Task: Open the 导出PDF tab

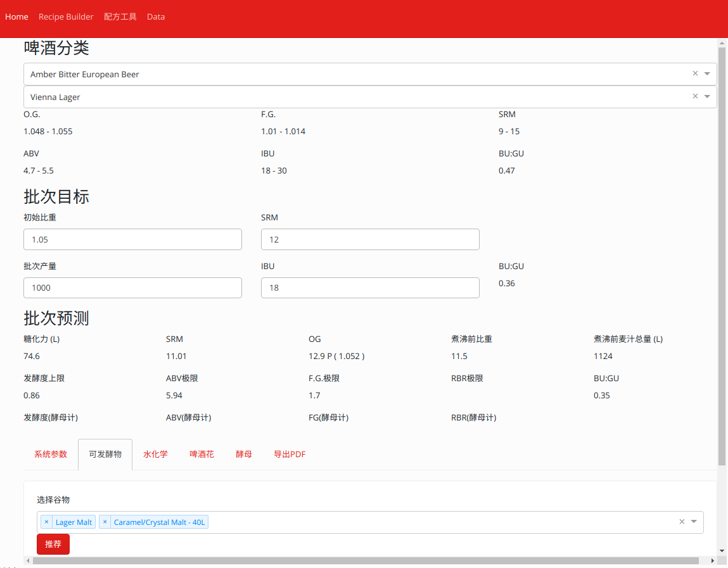Action: (290, 455)
